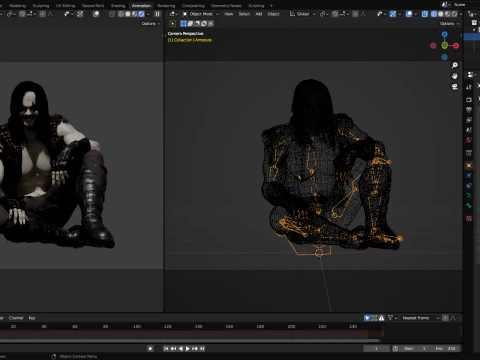This screenshot has width=480, height=360.
Task: Click the pan view hand icon
Action: click(455, 76)
